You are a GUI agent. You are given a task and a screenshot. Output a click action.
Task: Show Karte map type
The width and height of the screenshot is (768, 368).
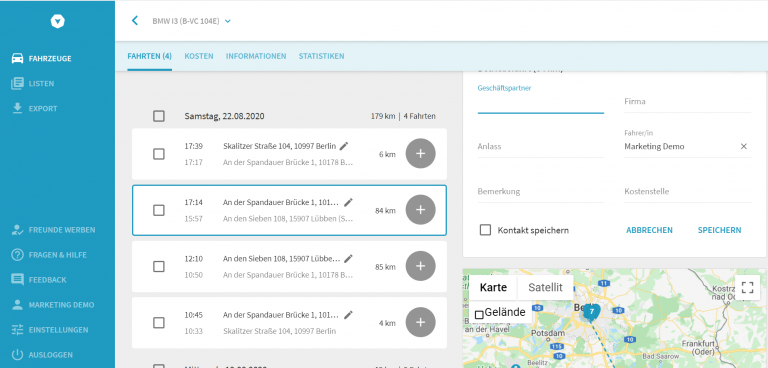(x=493, y=288)
